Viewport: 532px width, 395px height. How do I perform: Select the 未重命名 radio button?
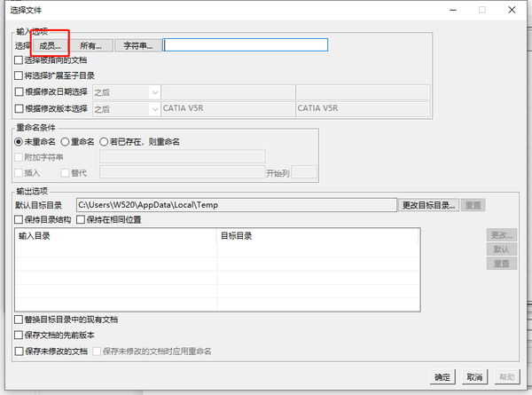19,142
